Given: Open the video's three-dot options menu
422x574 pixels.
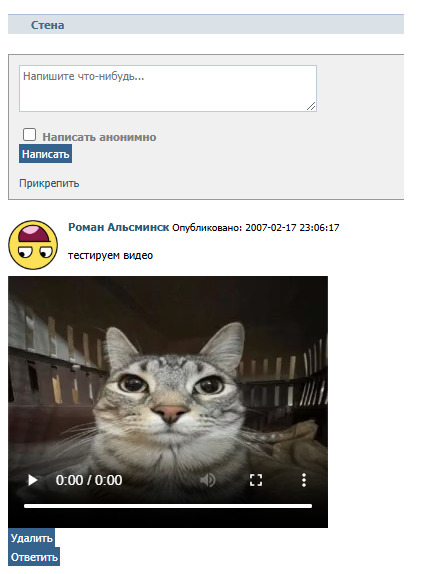Looking at the screenshot, I should [x=304, y=480].
